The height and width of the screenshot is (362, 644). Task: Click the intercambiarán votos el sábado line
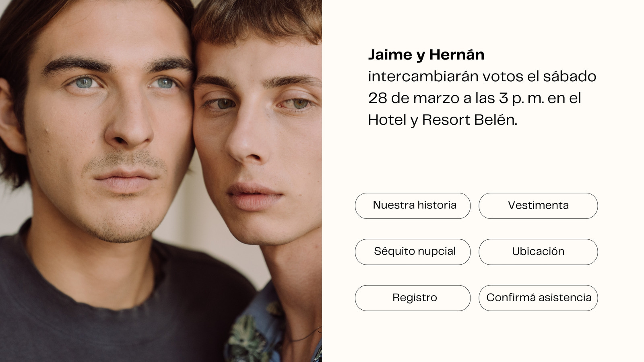pos(482,76)
